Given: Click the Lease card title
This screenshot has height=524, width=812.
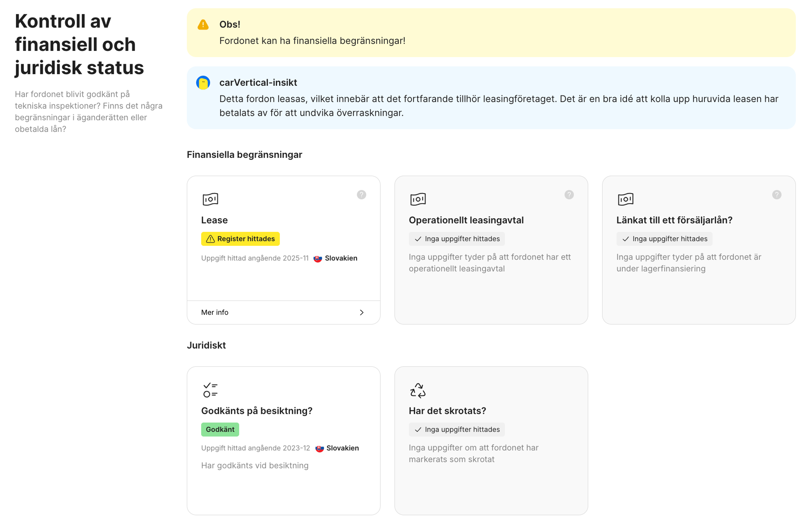Looking at the screenshot, I should (214, 220).
